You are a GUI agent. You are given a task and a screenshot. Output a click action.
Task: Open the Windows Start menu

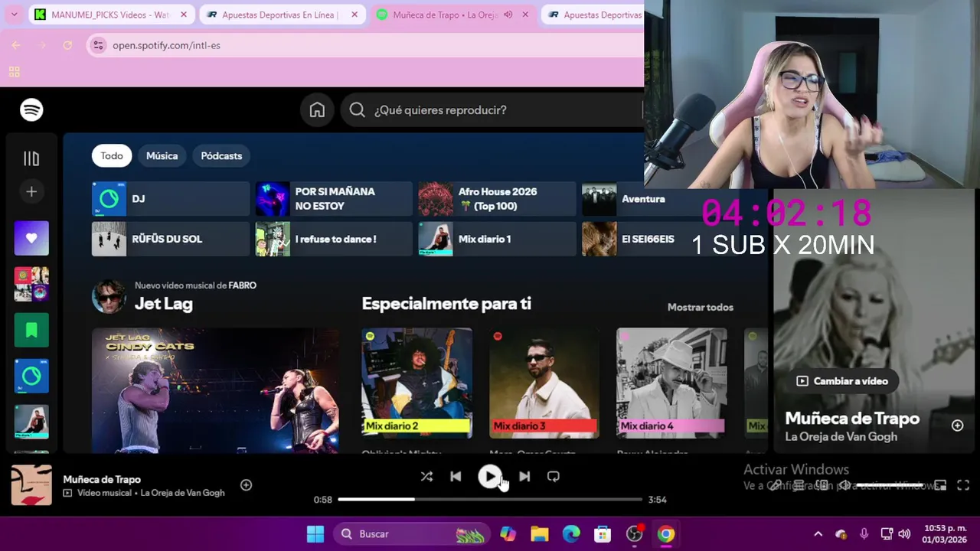[315, 534]
